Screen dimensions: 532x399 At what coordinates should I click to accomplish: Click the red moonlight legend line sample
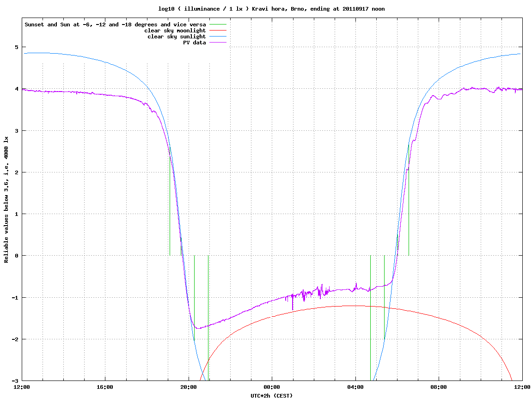coord(218,31)
